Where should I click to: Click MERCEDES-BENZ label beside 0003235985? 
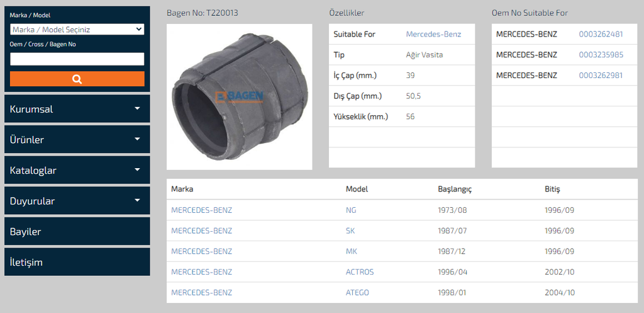point(526,55)
